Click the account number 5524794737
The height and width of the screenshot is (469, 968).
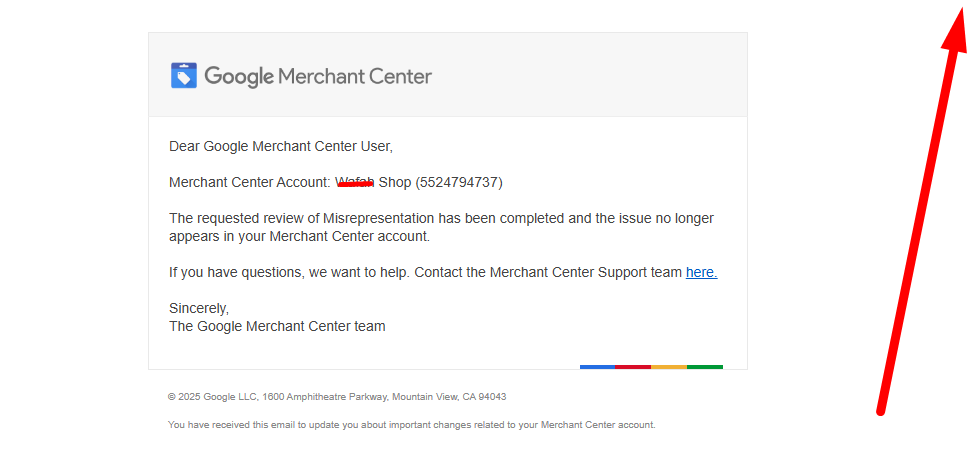tap(459, 183)
